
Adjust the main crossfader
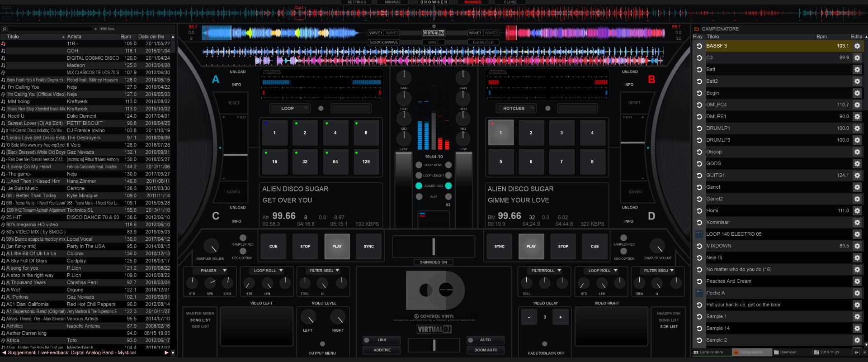point(434,247)
